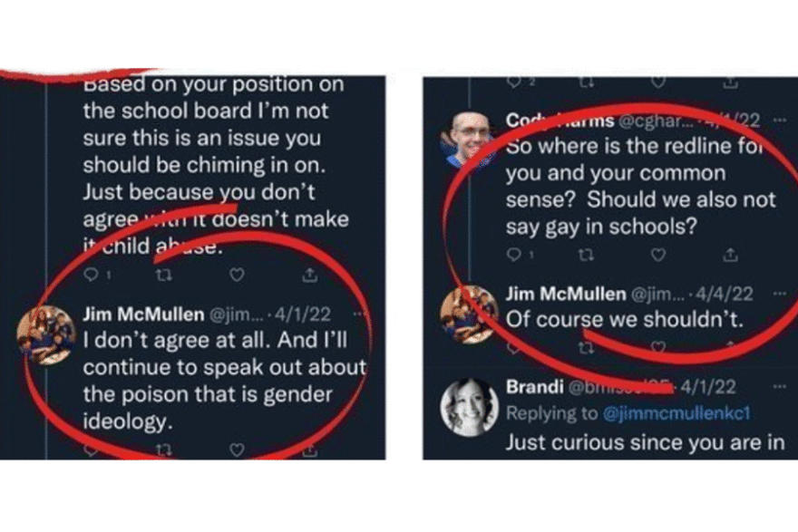Share the school board position tweet

pos(310,273)
